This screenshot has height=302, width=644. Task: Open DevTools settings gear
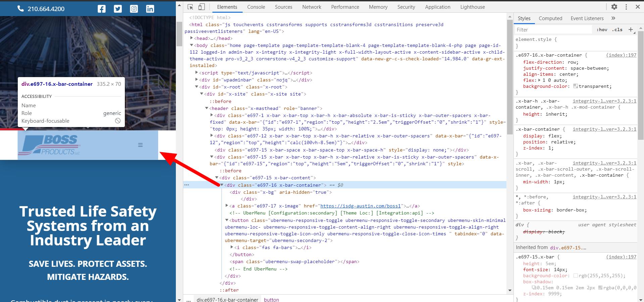coord(614,7)
